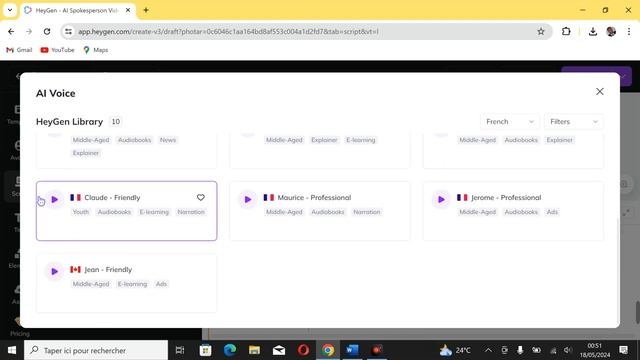This screenshot has width=640, height=360.
Task: Click the Taper ici pour rechercher search box
Action: pos(96,350)
